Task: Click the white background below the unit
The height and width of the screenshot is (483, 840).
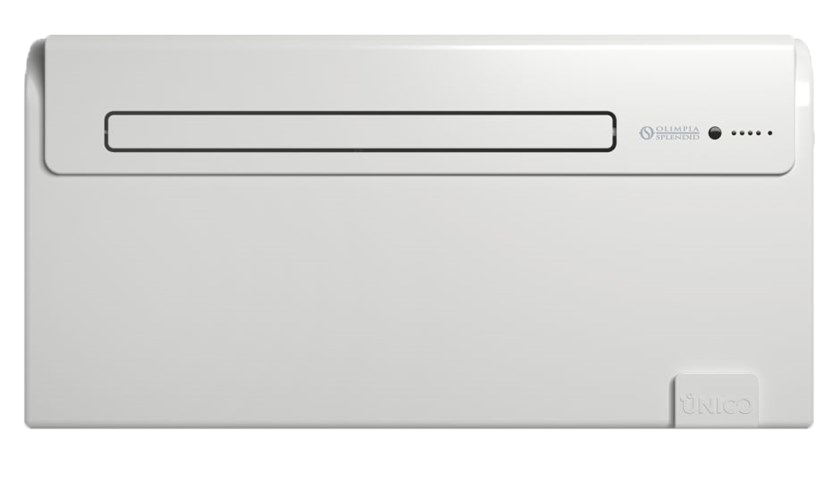Action: tap(420, 456)
